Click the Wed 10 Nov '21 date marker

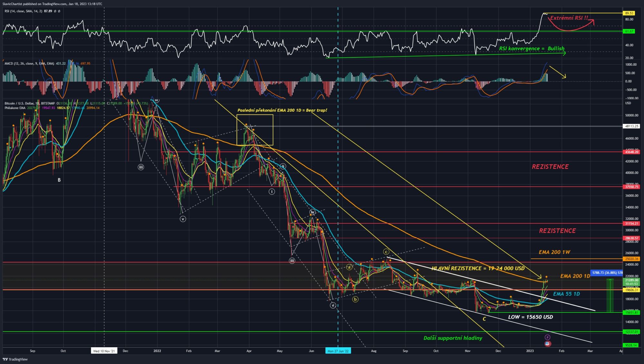[104, 351]
